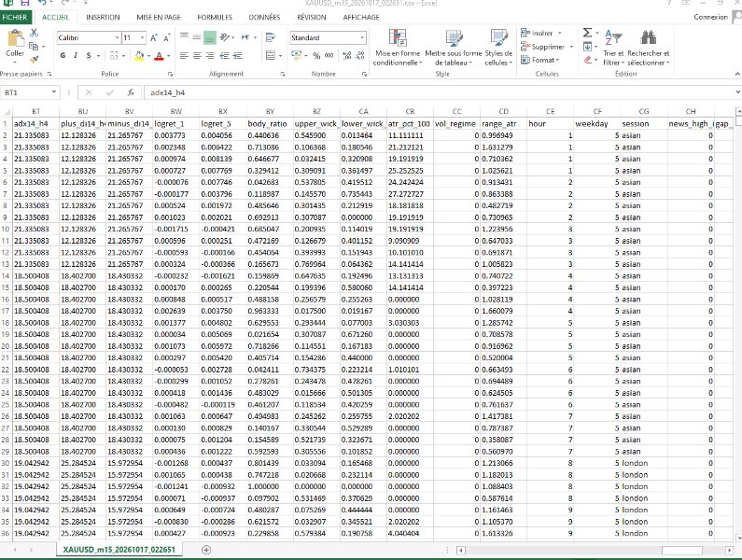Open the fill color dropdown arrow
This screenshot has width=742, height=560.
148,56
